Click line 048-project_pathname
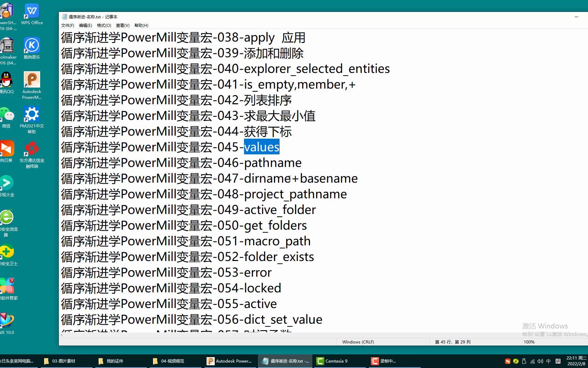The height and width of the screenshot is (368, 588). click(x=204, y=194)
